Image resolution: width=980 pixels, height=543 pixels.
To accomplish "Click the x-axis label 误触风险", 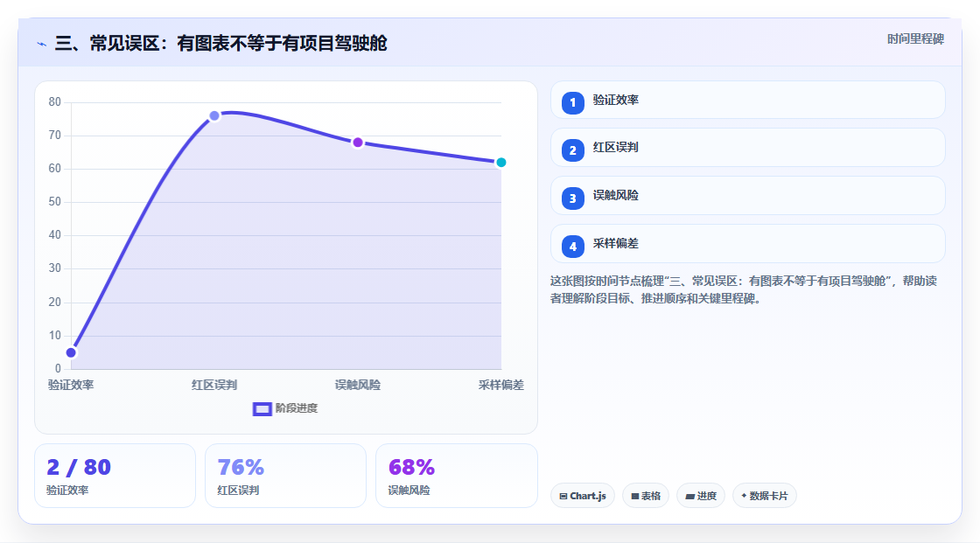I will coord(358,385).
